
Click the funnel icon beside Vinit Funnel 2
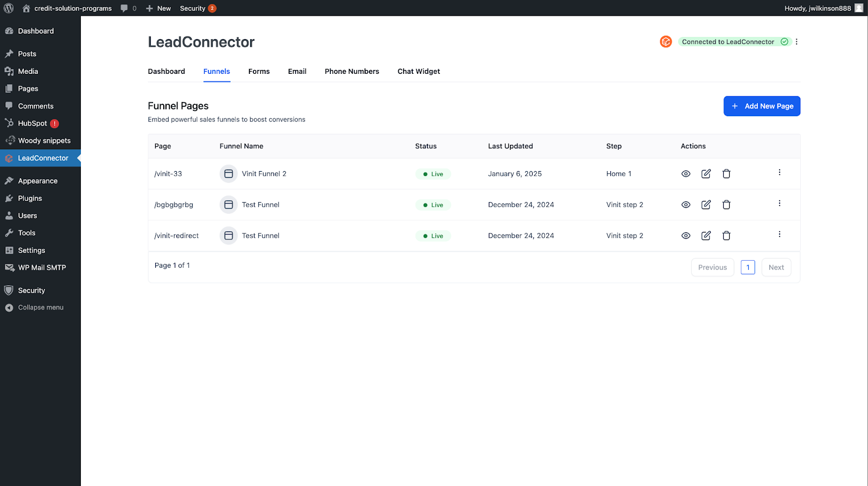(x=228, y=174)
